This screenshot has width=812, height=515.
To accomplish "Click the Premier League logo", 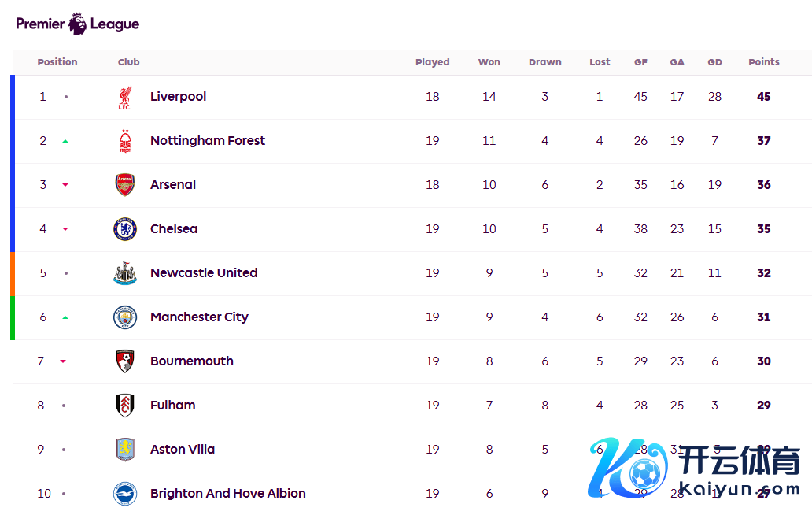I will pyautogui.click(x=77, y=24).
